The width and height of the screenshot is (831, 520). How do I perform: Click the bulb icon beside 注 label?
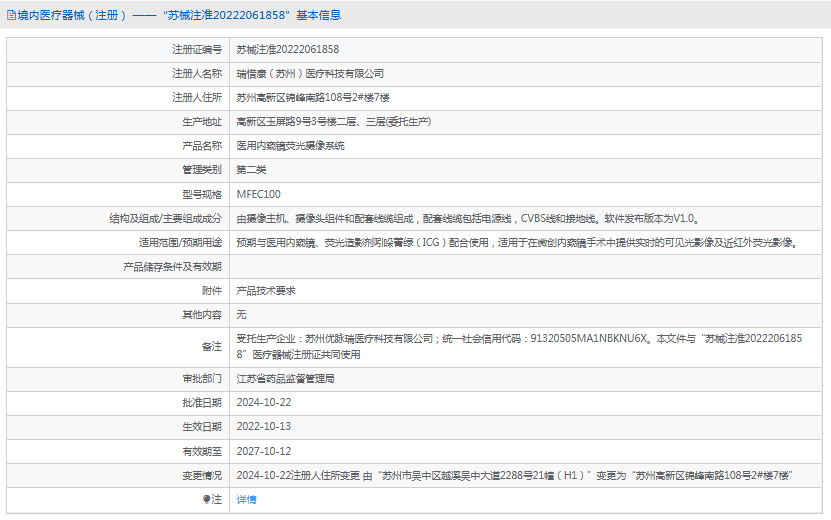pos(207,499)
